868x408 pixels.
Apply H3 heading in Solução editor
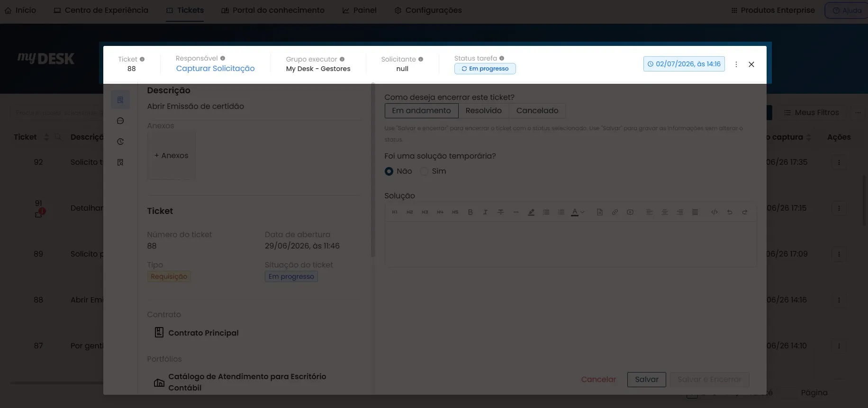coord(425,212)
